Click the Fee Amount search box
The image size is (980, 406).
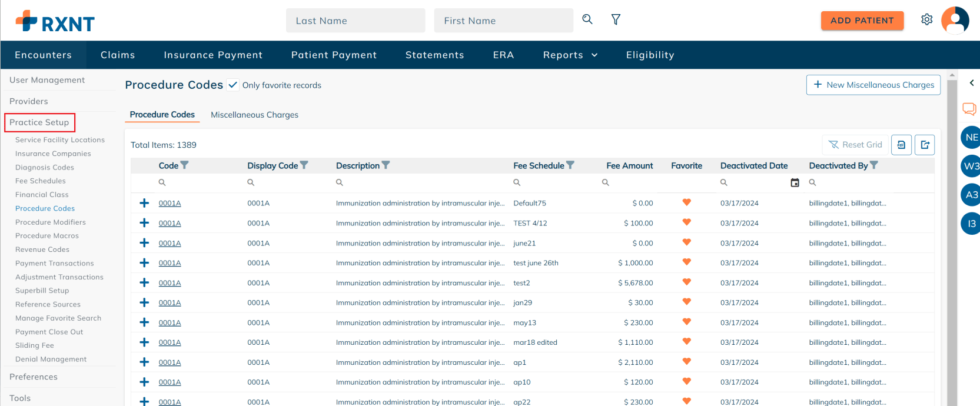(x=629, y=182)
